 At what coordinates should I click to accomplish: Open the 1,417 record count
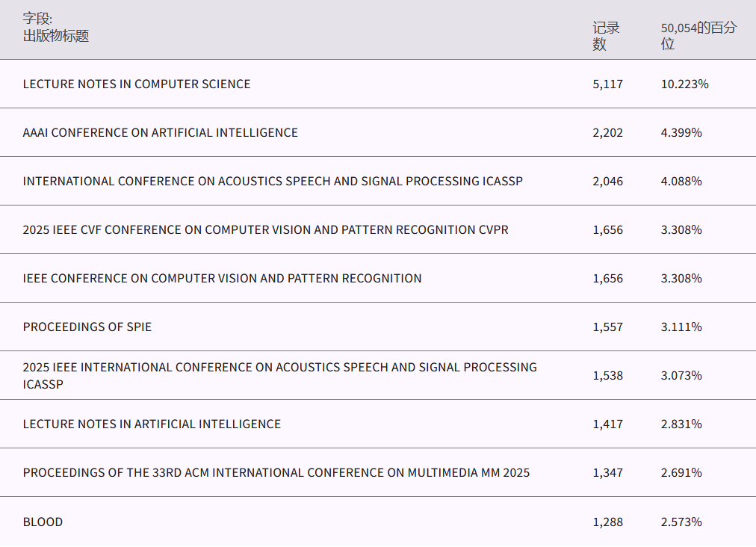tap(607, 424)
